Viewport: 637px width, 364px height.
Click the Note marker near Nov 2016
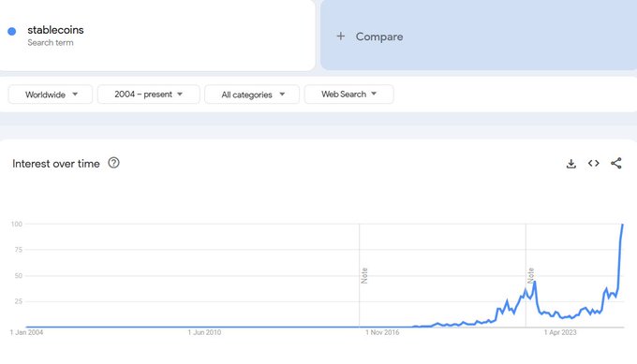point(364,275)
